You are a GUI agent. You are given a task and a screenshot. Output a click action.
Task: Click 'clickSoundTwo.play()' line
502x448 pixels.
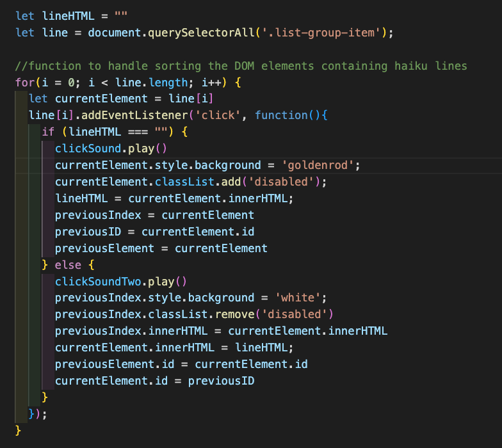[x=120, y=282]
